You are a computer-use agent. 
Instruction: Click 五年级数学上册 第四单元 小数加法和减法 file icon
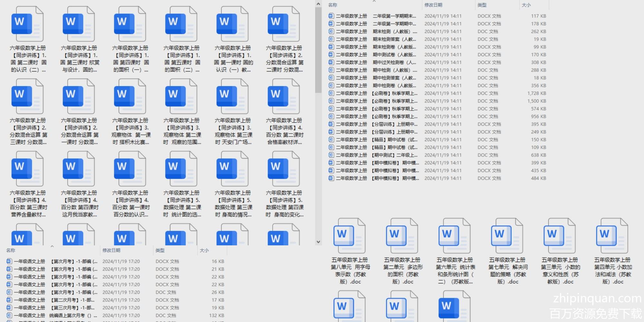tap(612, 236)
